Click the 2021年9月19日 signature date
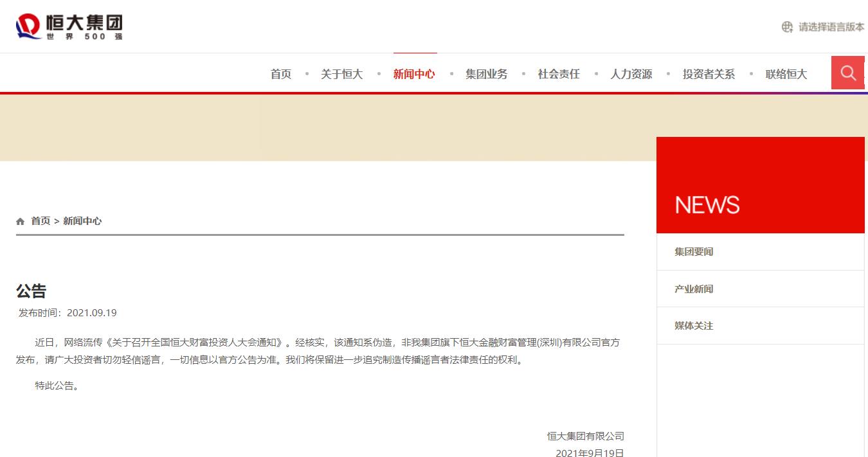Image resolution: width=868 pixels, height=457 pixels. pyautogui.click(x=590, y=453)
